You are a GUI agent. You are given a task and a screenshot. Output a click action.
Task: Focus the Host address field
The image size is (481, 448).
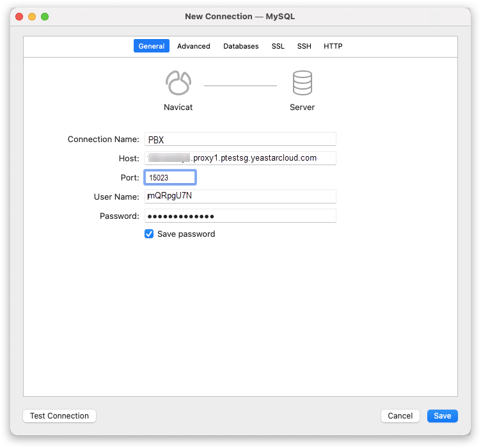coord(240,158)
